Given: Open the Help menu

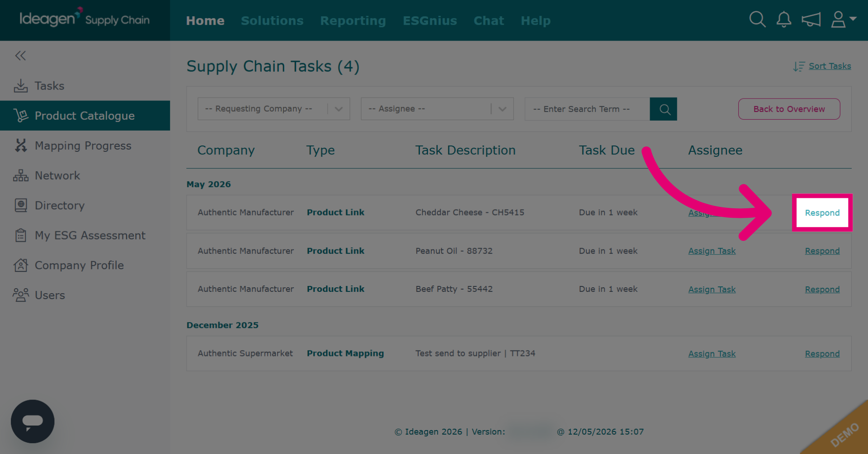Looking at the screenshot, I should tap(536, 21).
